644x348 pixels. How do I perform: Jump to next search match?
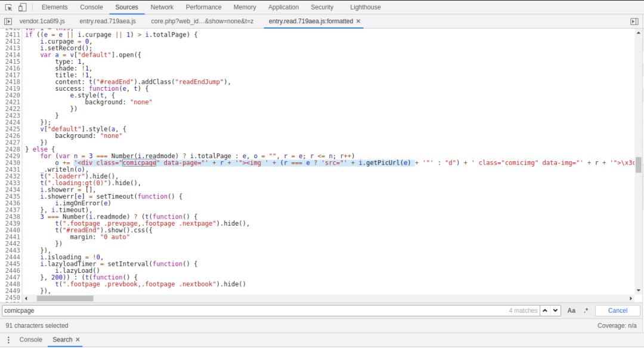tap(555, 310)
